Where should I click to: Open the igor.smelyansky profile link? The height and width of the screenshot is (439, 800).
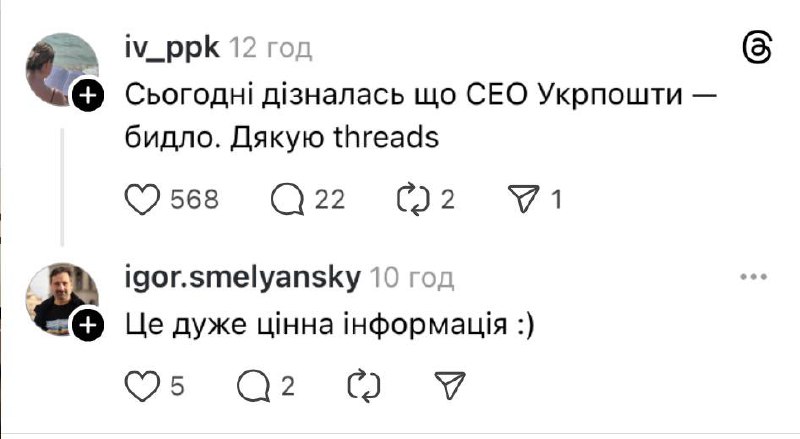(x=242, y=277)
